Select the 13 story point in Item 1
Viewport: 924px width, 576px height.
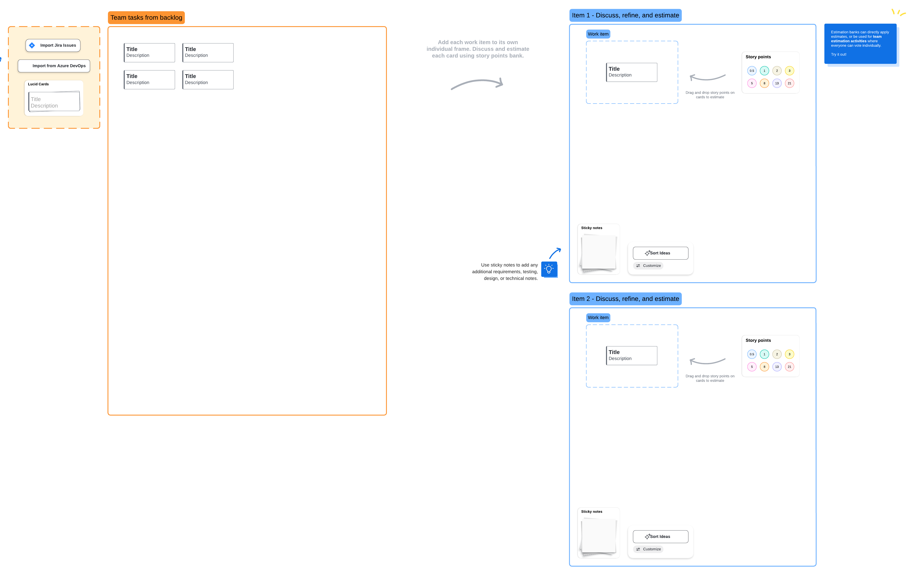pos(777,83)
